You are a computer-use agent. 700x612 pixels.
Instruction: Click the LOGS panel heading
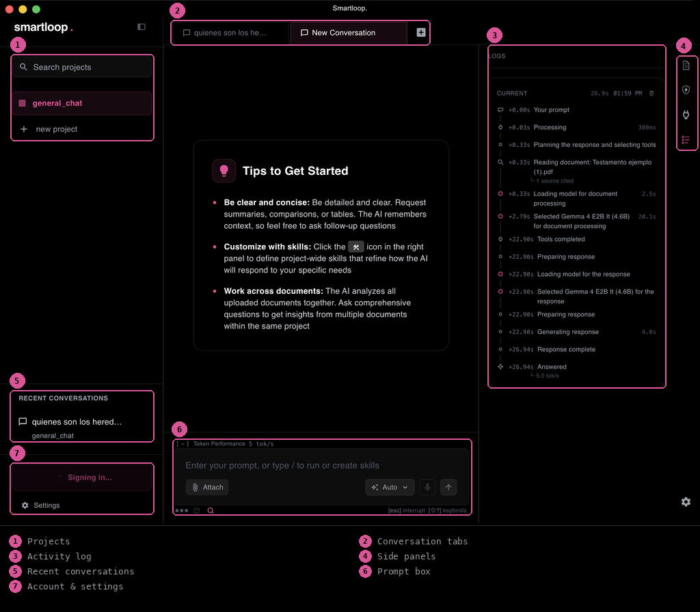(x=497, y=56)
